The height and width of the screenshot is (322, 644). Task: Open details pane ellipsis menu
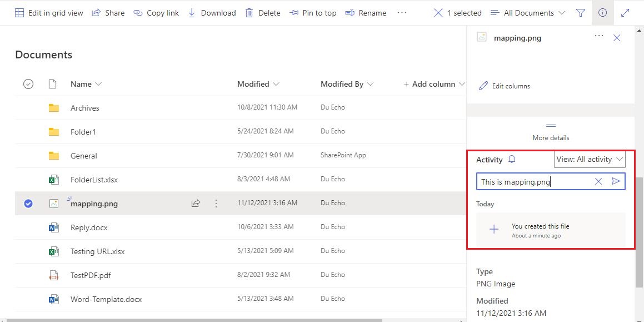(x=599, y=36)
